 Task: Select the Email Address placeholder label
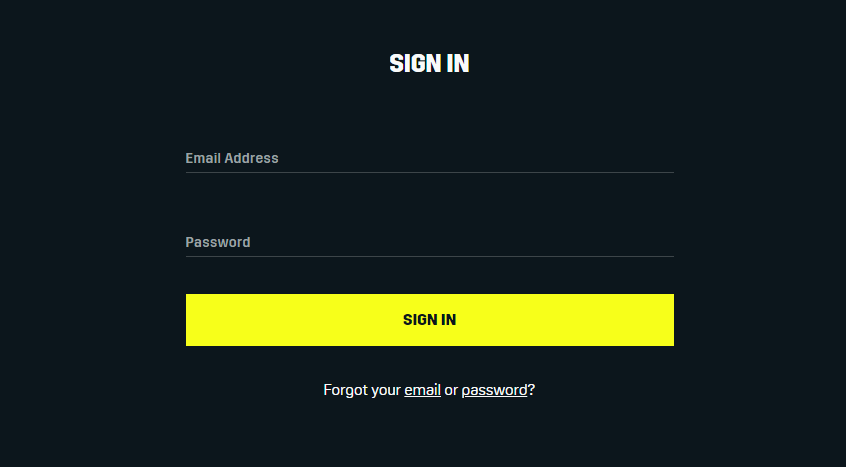point(232,158)
